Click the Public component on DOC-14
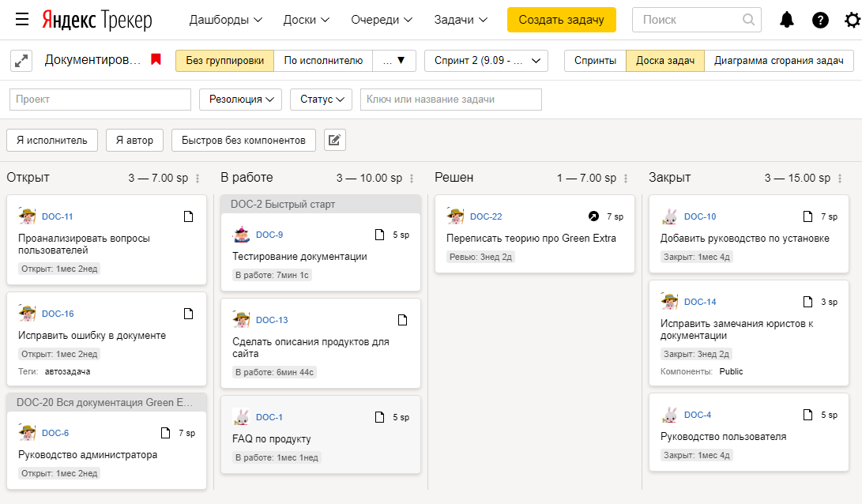 (x=731, y=371)
